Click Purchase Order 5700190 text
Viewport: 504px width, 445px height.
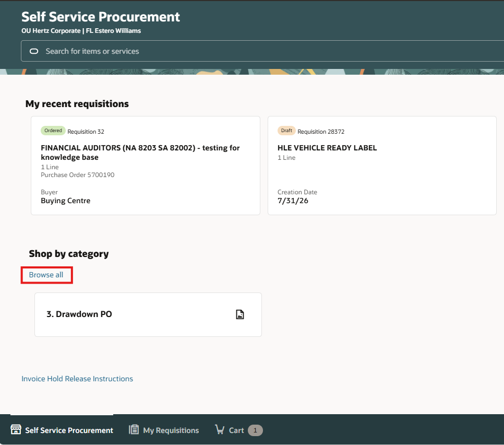tap(77, 175)
